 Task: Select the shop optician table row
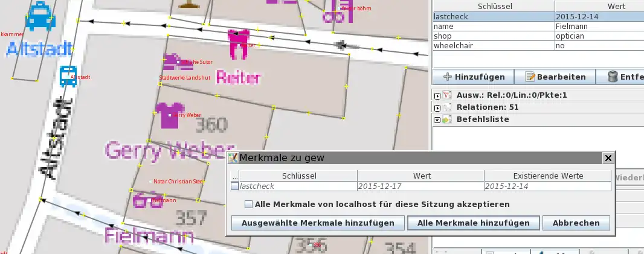pyautogui.click(x=538, y=36)
